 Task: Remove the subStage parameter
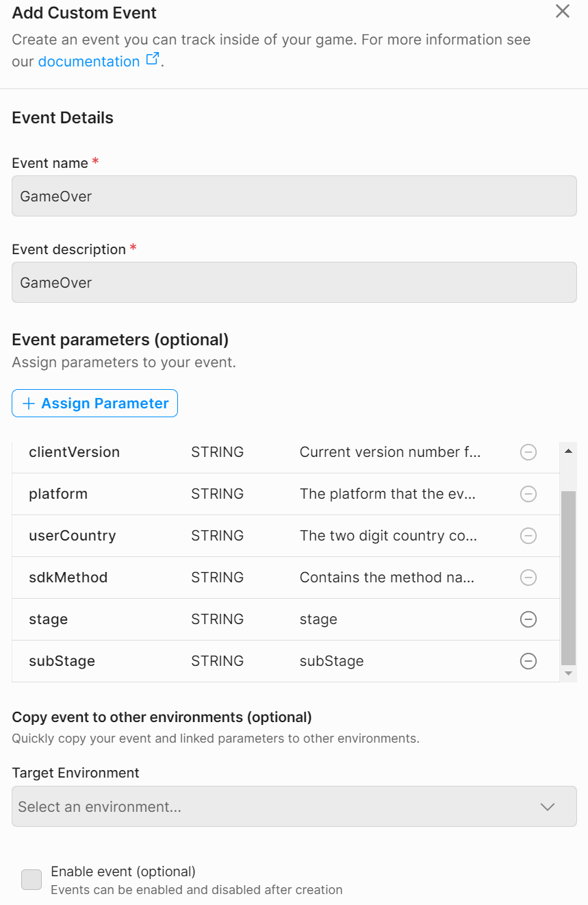[x=528, y=661]
